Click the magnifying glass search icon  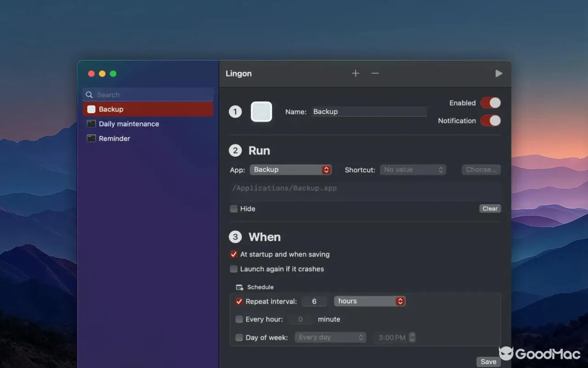[x=90, y=95]
